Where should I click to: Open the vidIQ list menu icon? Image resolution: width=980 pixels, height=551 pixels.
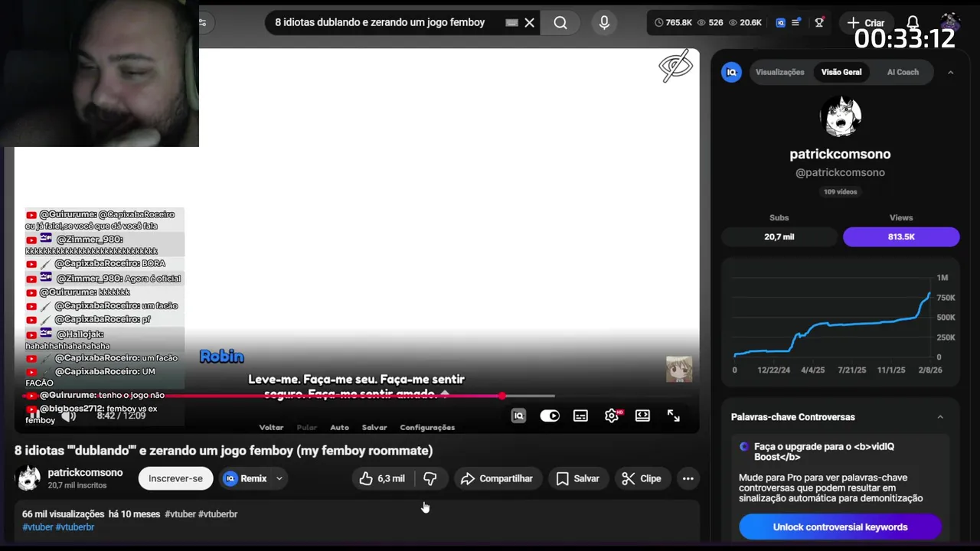(795, 23)
